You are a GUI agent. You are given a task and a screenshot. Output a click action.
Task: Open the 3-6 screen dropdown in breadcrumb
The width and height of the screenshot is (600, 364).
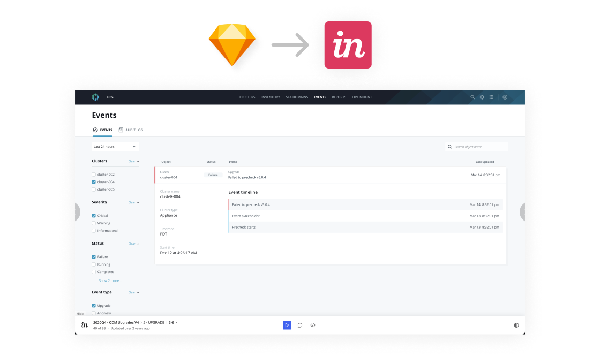click(173, 322)
